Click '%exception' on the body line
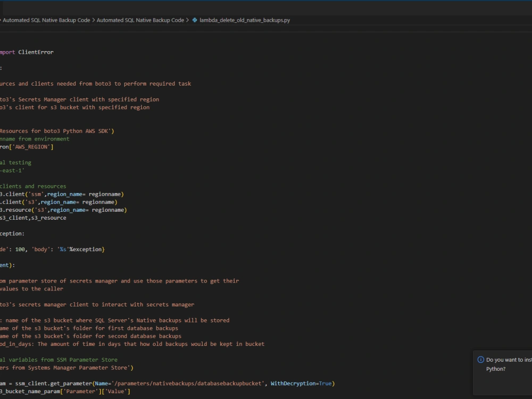The width and height of the screenshot is (532, 399). (86, 250)
